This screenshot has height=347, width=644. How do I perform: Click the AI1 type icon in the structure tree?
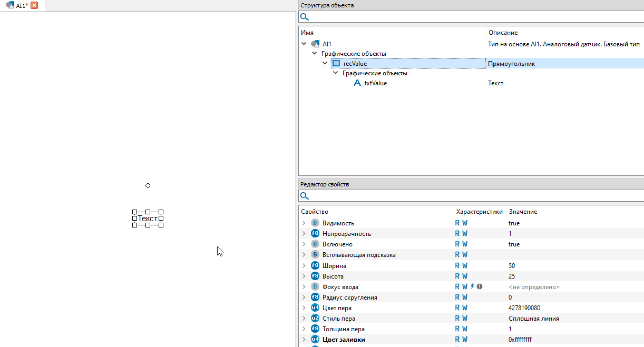(x=315, y=44)
